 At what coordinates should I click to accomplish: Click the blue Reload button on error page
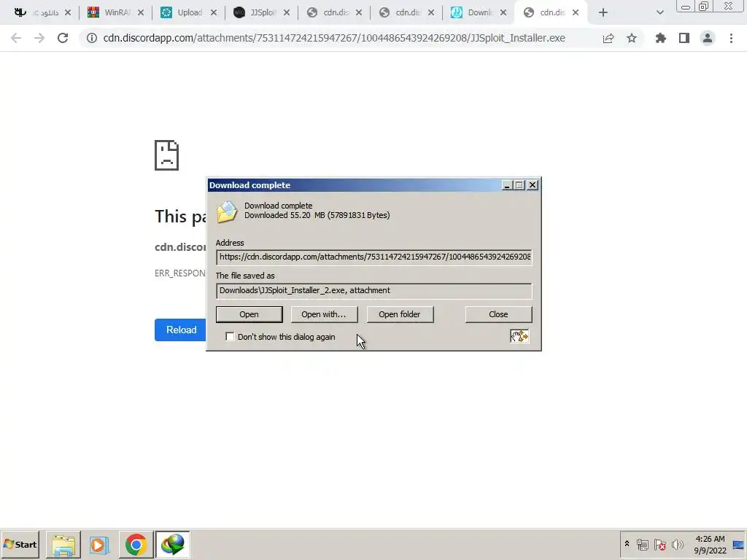point(181,330)
